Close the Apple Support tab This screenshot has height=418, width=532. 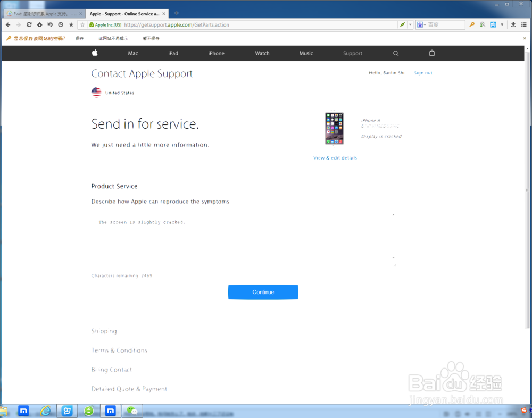(x=164, y=14)
